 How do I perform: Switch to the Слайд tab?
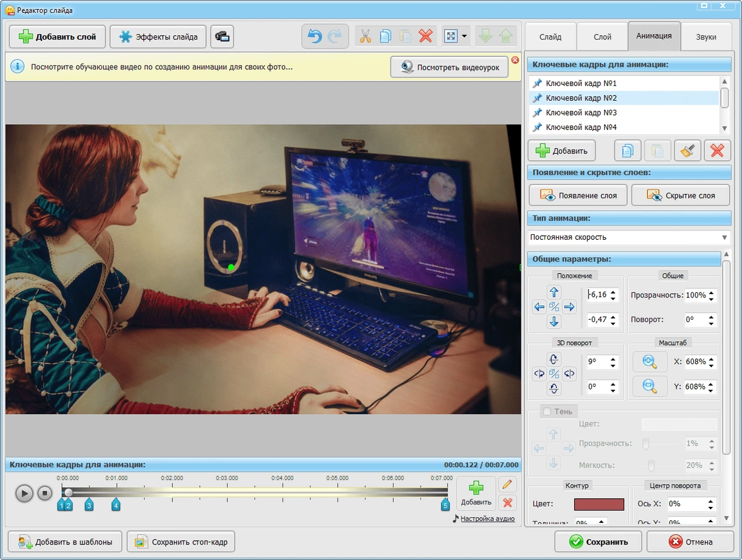pos(550,36)
